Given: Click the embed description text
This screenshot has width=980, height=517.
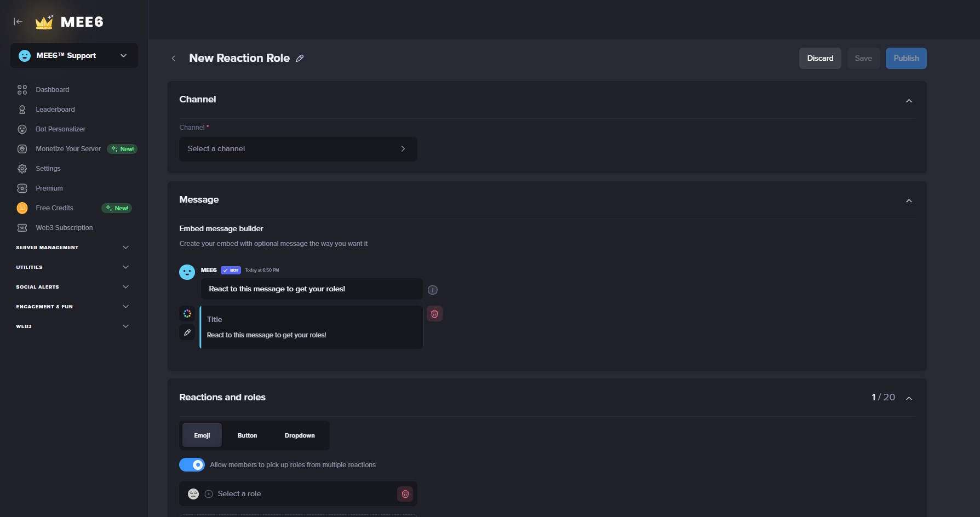Looking at the screenshot, I should pos(266,335).
